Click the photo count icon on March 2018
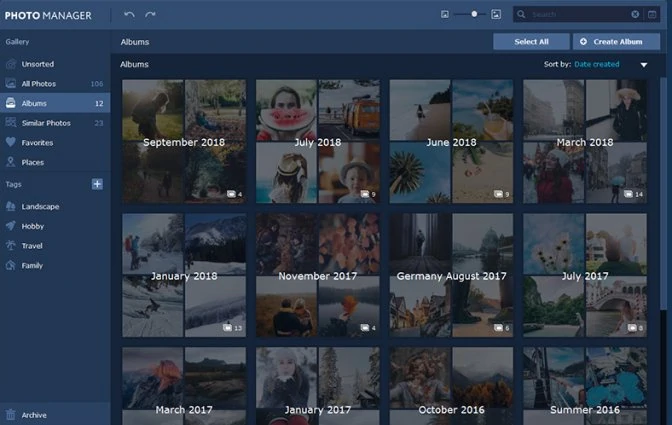672x425 pixels. (x=628, y=194)
